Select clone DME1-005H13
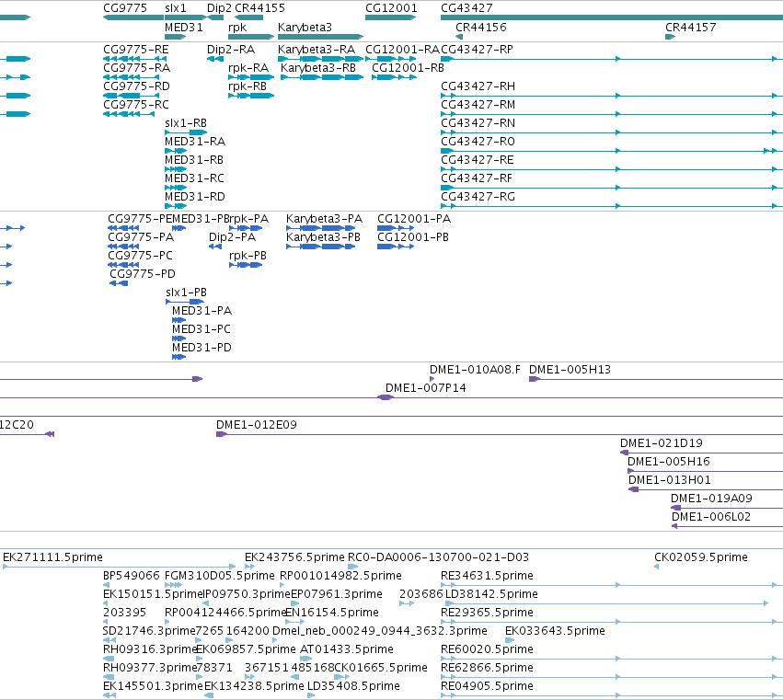Image resolution: width=783 pixels, height=700 pixels. (656, 380)
